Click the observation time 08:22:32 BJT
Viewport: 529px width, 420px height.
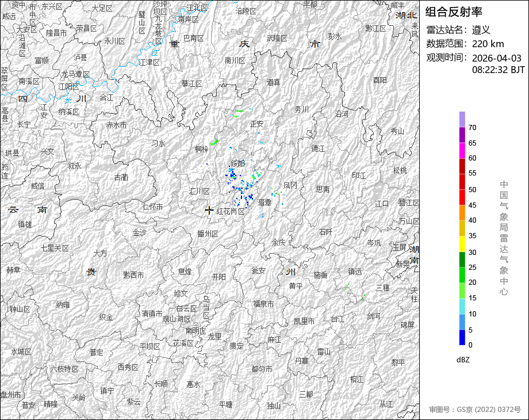(x=499, y=70)
